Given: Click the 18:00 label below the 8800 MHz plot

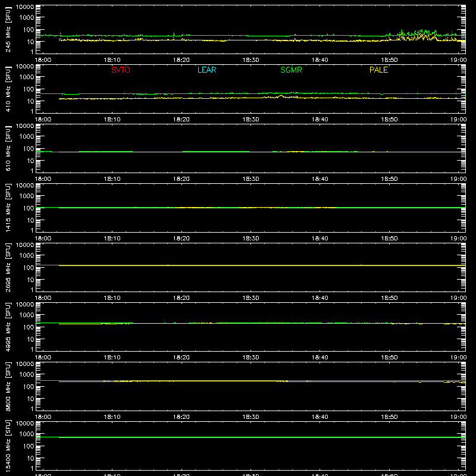Looking at the screenshot, I should [x=43, y=417].
